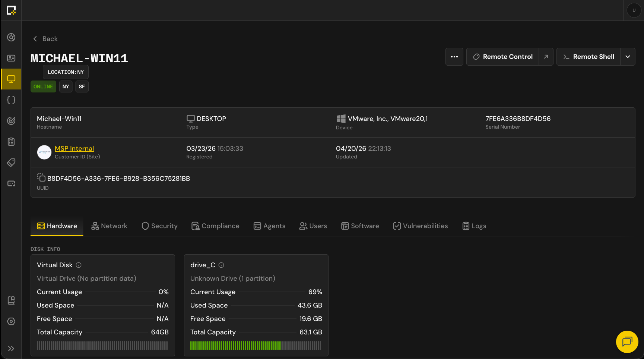Open the MSP Internal customer link
This screenshot has width=644, height=359.
click(x=74, y=148)
